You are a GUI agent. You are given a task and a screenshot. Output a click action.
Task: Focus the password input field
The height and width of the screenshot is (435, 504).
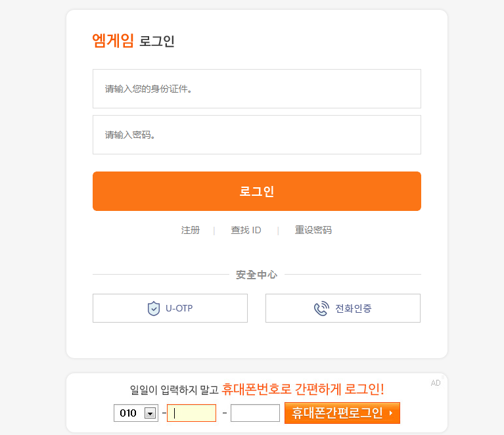click(257, 135)
